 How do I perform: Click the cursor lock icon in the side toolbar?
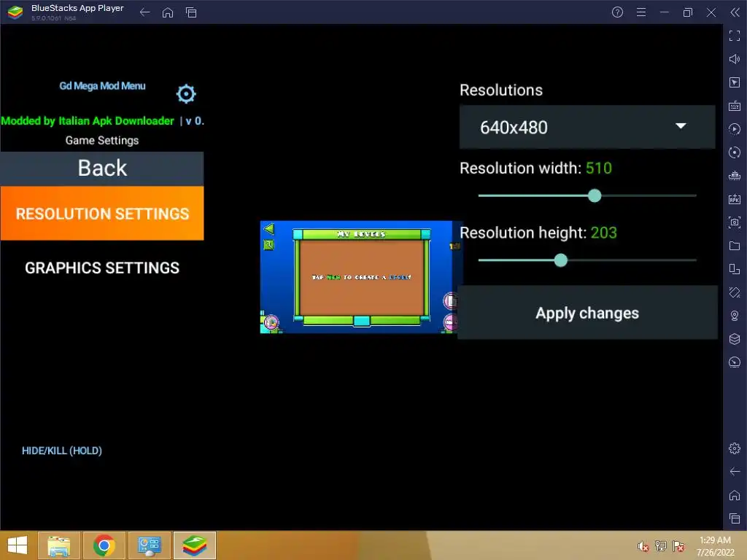[x=735, y=82]
